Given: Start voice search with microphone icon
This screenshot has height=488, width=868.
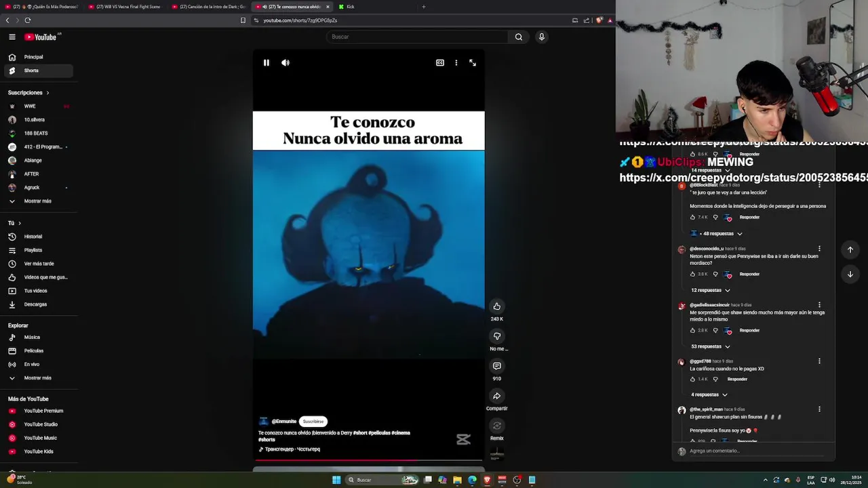Looking at the screenshot, I should click(x=542, y=37).
